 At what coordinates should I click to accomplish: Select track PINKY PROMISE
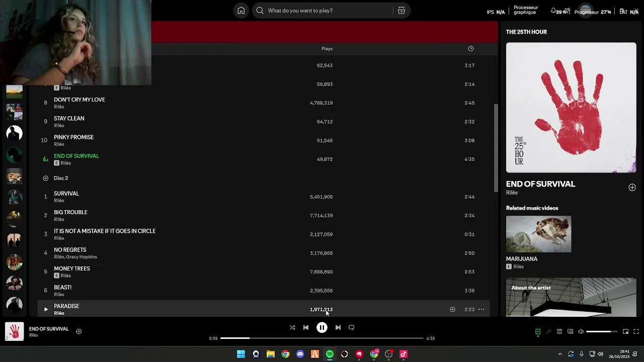[264, 140]
